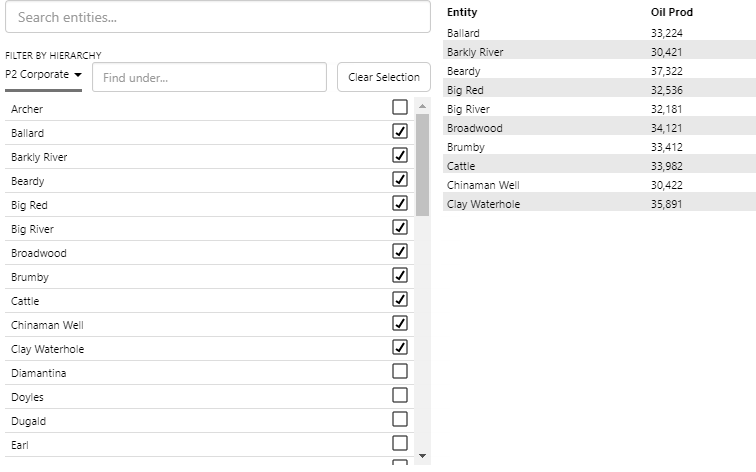Uncheck the Ballard checkbox
The height and width of the screenshot is (472, 756).
[400, 131]
